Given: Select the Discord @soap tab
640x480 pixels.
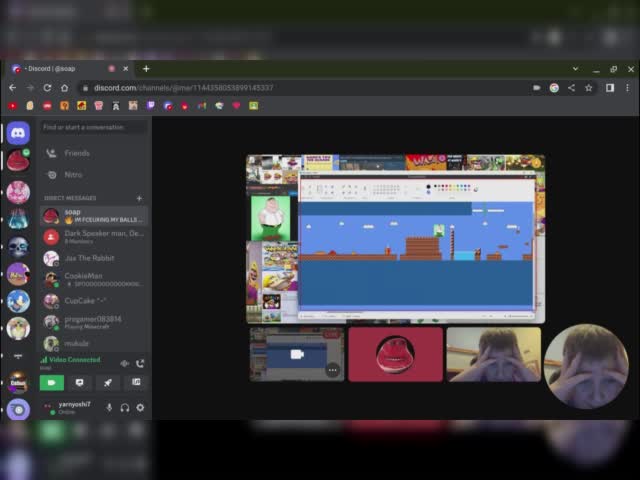Looking at the screenshot, I should [x=69, y=69].
